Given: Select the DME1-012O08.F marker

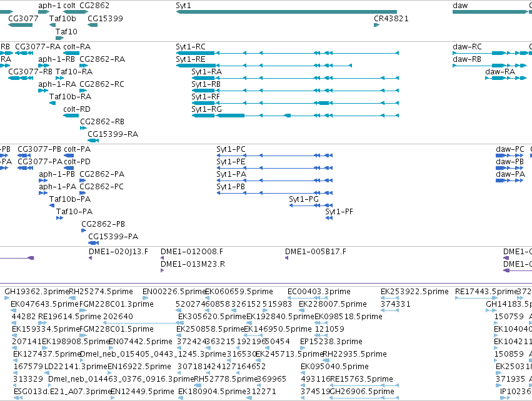Looking at the screenshot, I should pos(162,258).
